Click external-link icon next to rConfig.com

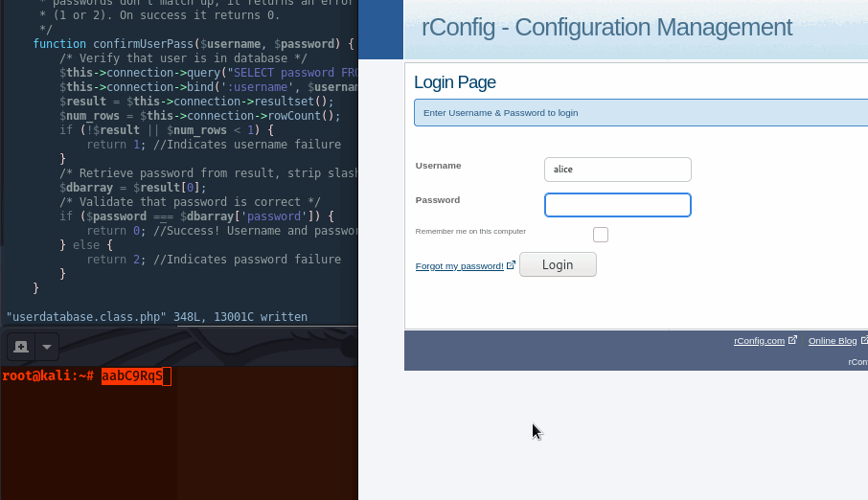pyautogui.click(x=792, y=339)
